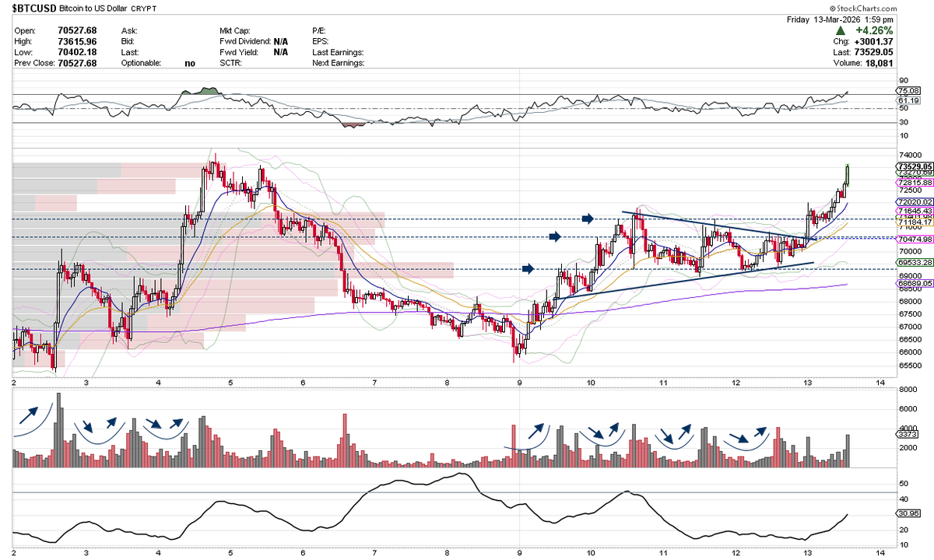
Task: Click the magenta price tag 72815.88
Action: click(915, 182)
